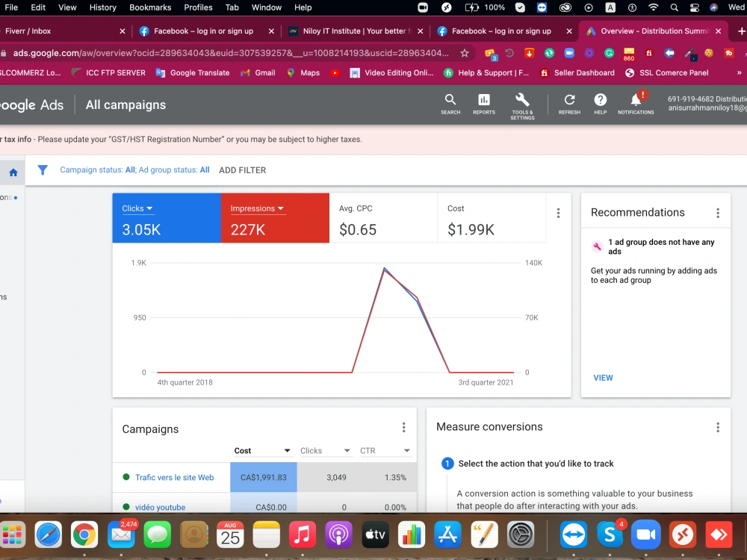Click the wrench icon beside recommendation

[x=597, y=246]
